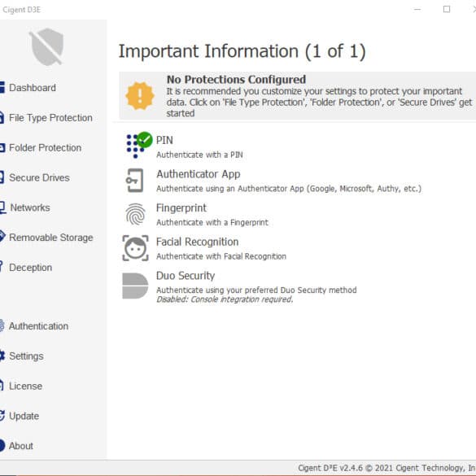Click the About info icon
This screenshot has height=476, width=476.
2,446
